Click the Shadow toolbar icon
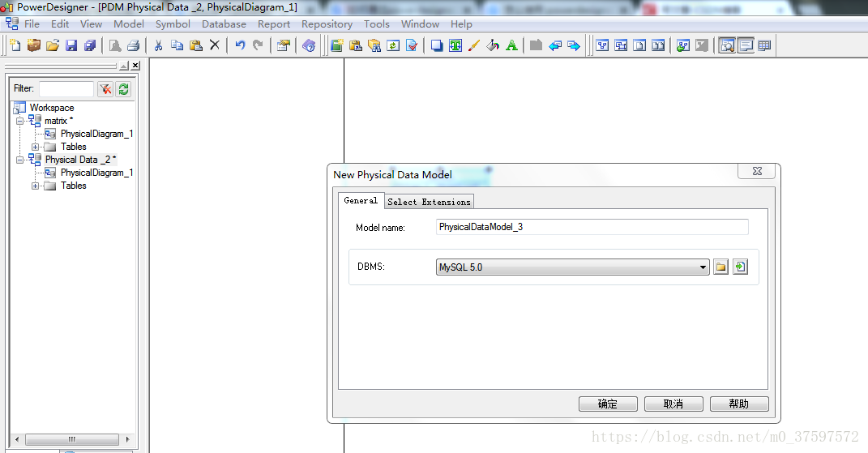This screenshot has height=453, width=868. pos(437,45)
